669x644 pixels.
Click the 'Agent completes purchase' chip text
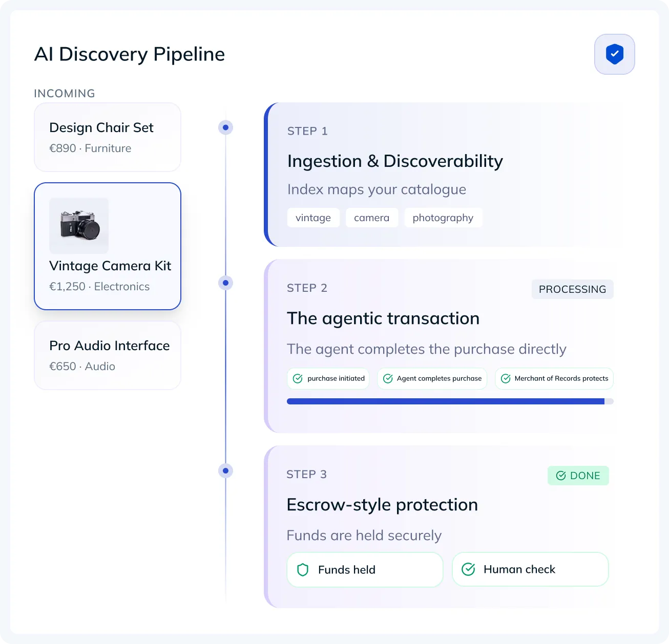[x=439, y=378]
